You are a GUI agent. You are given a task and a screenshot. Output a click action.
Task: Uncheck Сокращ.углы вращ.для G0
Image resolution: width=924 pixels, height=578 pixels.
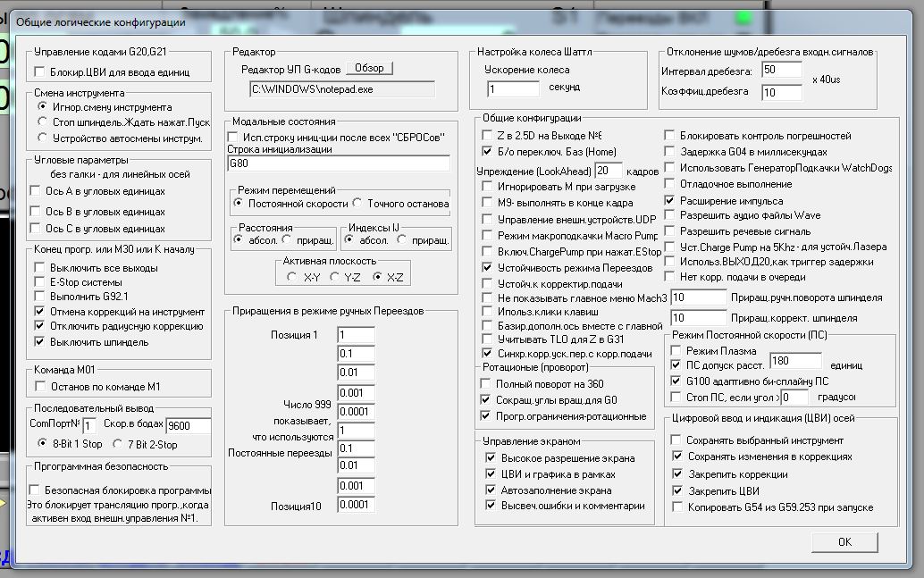485,399
